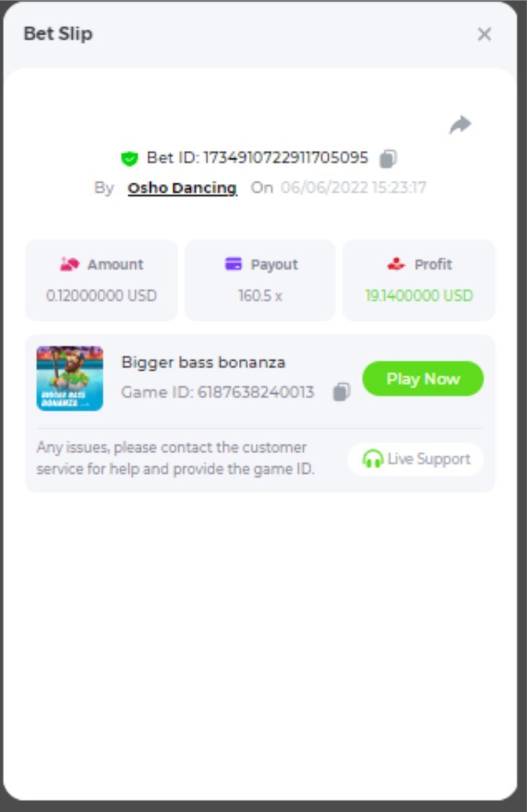Viewport: 527px width, 812px height.
Task: Select the Bigger bass bonanza game title
Action: 204,362
